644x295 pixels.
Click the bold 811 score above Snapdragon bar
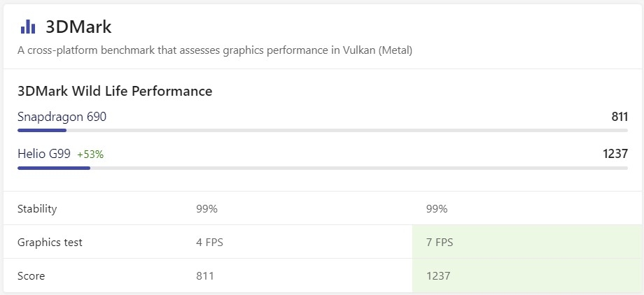pyautogui.click(x=619, y=117)
